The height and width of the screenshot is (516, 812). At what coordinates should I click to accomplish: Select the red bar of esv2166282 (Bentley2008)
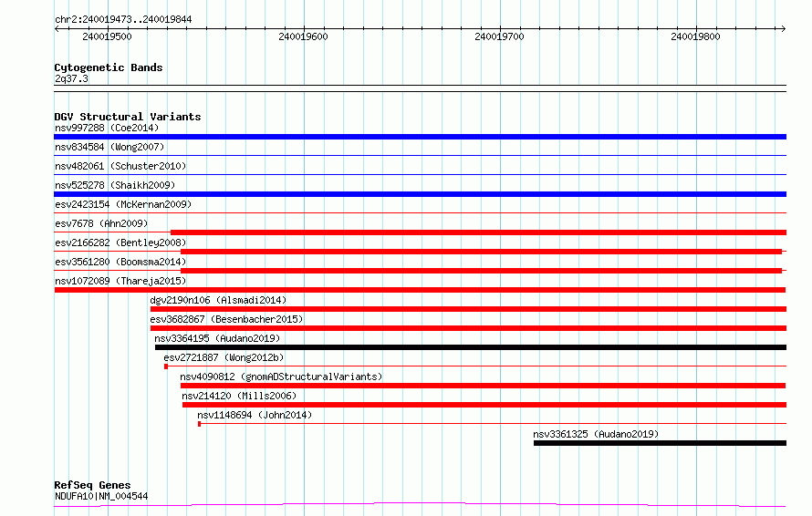point(481,252)
